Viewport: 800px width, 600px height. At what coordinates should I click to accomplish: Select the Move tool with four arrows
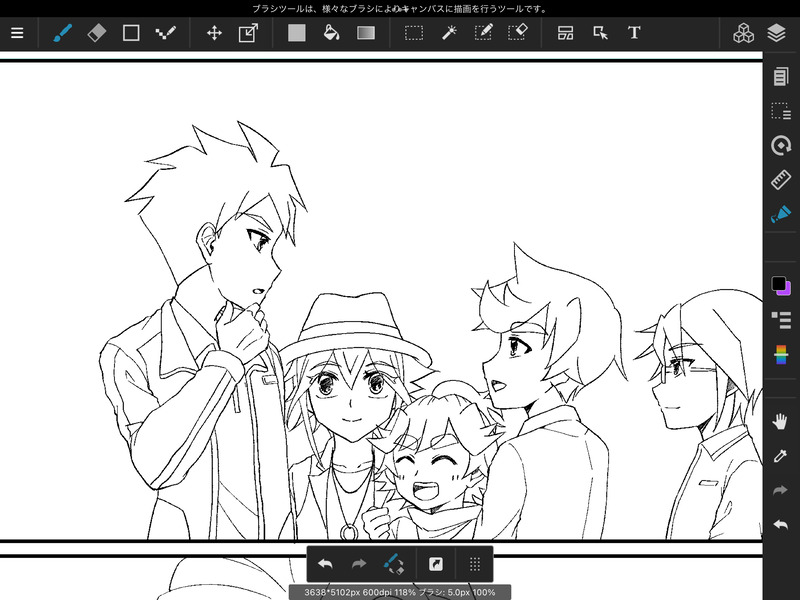point(214,33)
